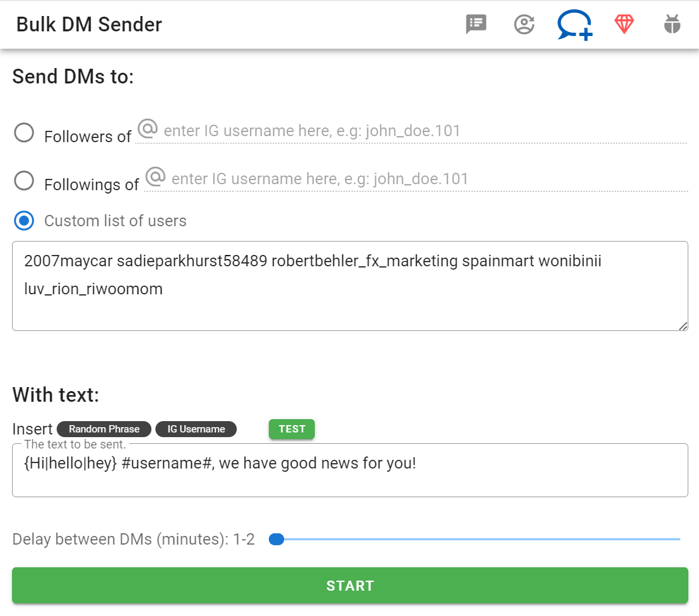This screenshot has width=699, height=616.
Task: Insert a Random Phrase chip
Action: (104, 429)
